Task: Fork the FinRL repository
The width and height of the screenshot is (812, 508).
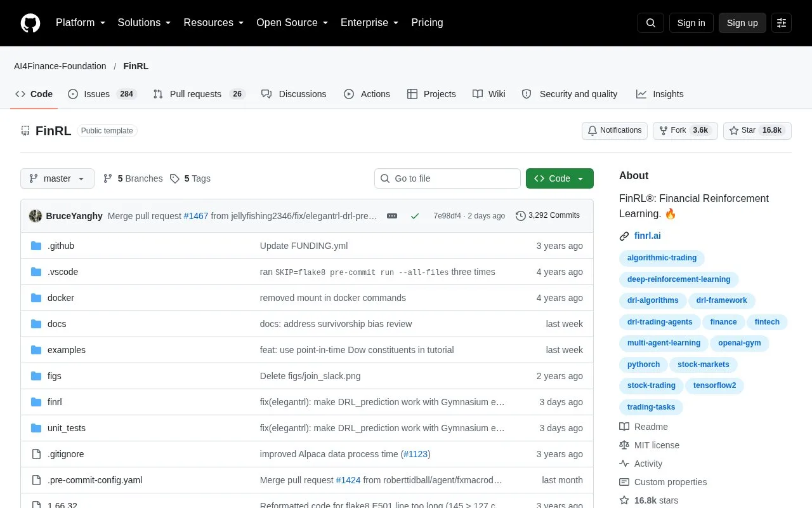Action: tap(685, 130)
